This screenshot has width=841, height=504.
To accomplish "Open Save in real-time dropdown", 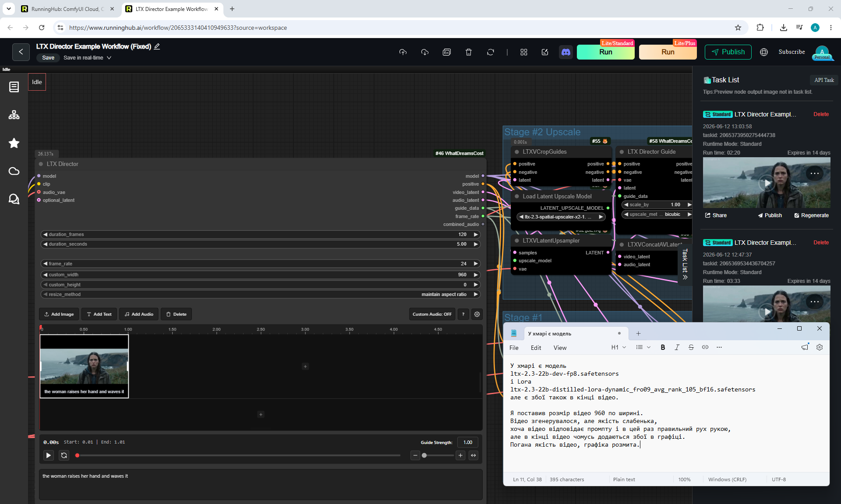I will (88, 58).
